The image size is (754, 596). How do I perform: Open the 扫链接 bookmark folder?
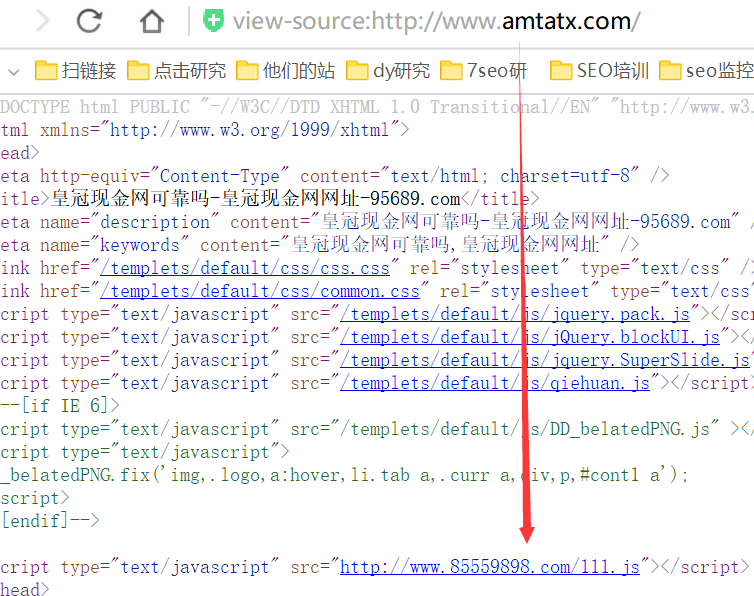point(76,71)
